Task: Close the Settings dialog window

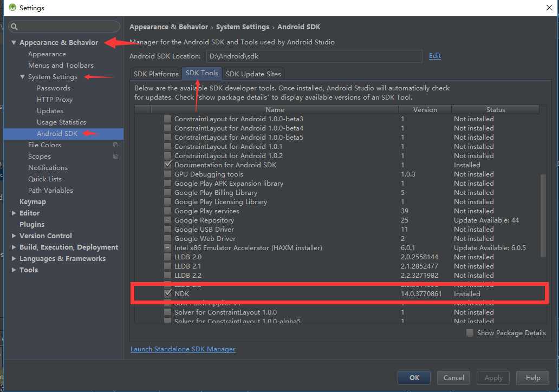Action: click(x=549, y=8)
